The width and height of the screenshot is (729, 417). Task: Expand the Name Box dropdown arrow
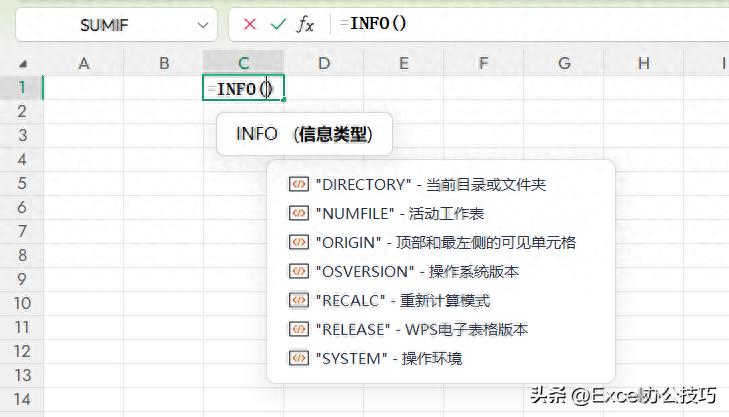pos(203,25)
